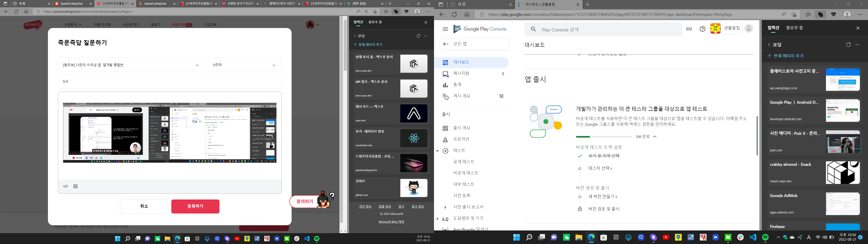
Task: Refresh the 코딩 collection in the right browser sidebar
Action: pos(848,45)
